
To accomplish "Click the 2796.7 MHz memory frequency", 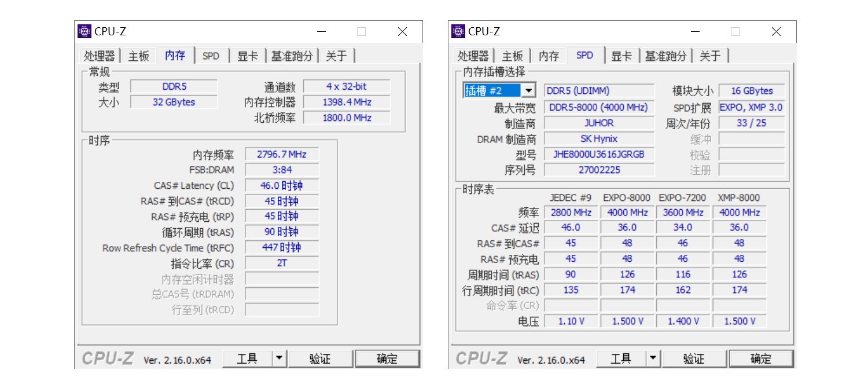I will [x=282, y=155].
